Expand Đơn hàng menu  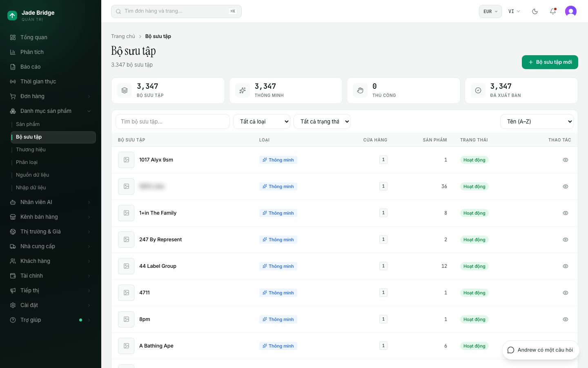(51, 96)
